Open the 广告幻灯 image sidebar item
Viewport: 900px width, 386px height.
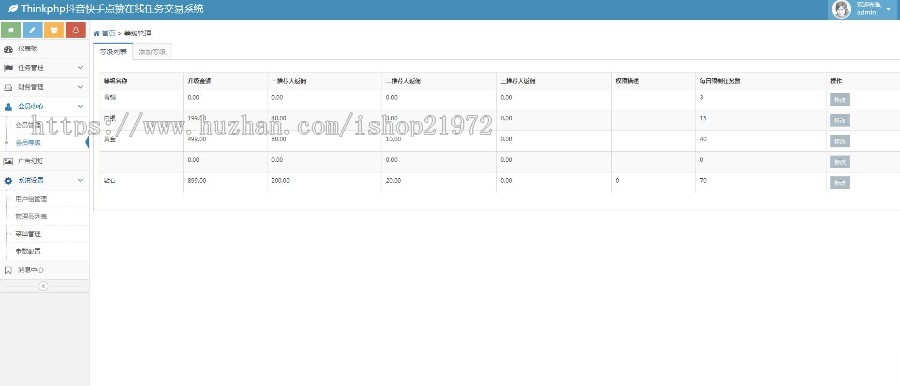[45, 161]
